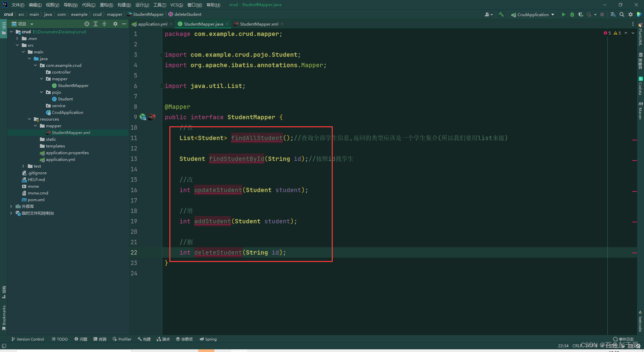
Task: Open the 终端 terminal tool window
Action: tap(100, 339)
